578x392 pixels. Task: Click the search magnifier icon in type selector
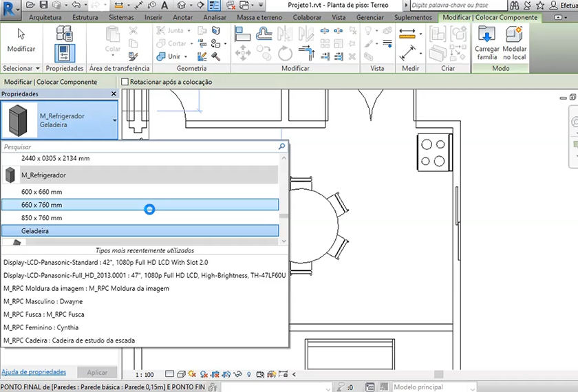[x=281, y=146]
